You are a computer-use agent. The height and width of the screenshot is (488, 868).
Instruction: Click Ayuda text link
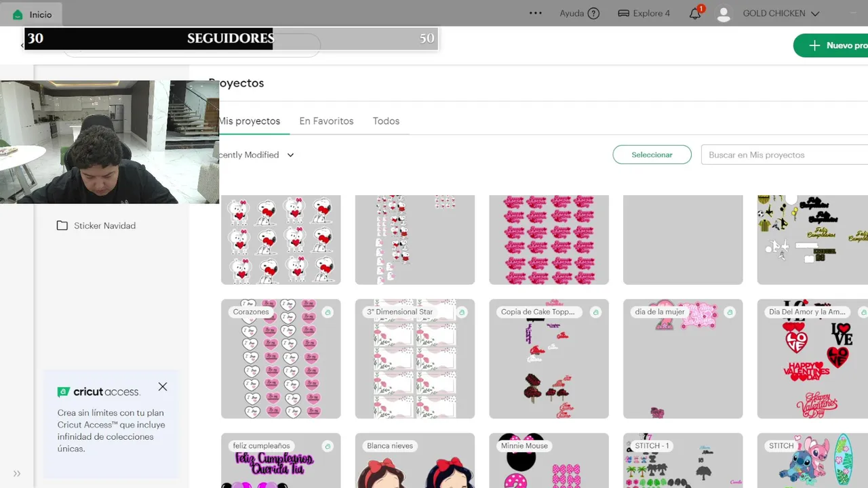pos(572,14)
